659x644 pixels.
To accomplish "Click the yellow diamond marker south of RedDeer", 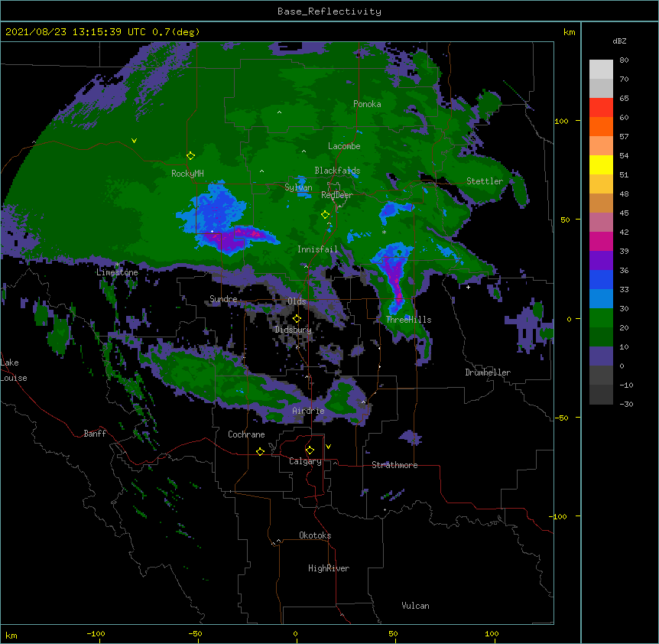I will (325, 215).
